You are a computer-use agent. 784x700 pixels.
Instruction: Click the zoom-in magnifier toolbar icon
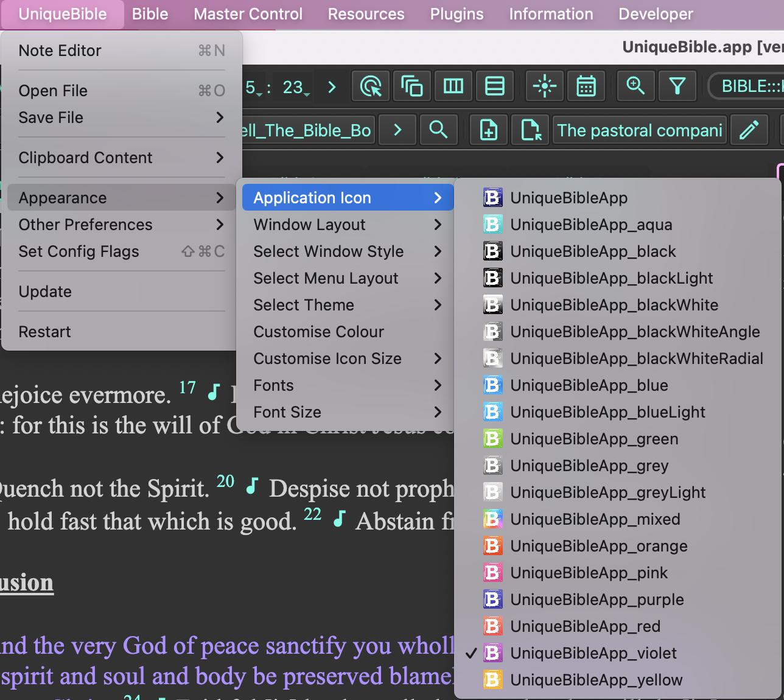coord(636,86)
